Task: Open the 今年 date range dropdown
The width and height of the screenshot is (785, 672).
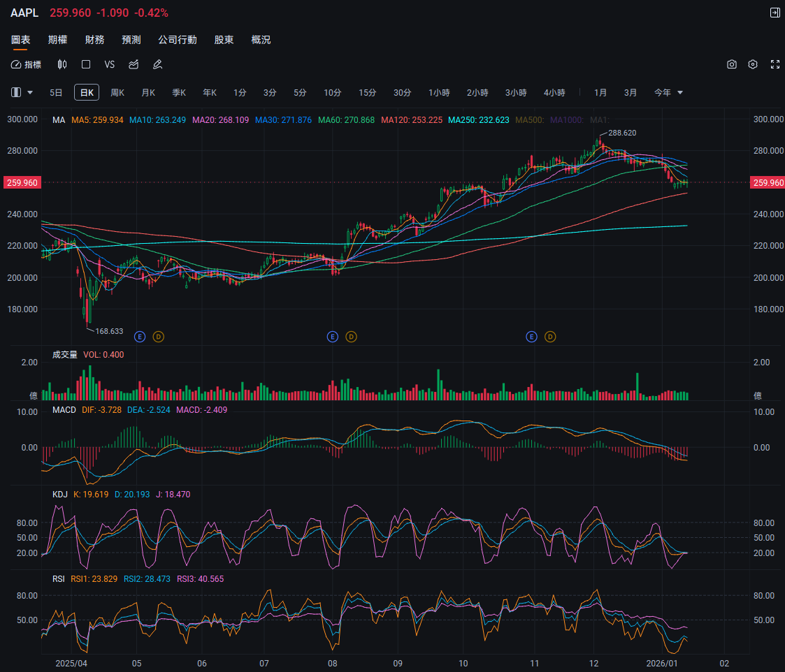Action: click(x=668, y=92)
